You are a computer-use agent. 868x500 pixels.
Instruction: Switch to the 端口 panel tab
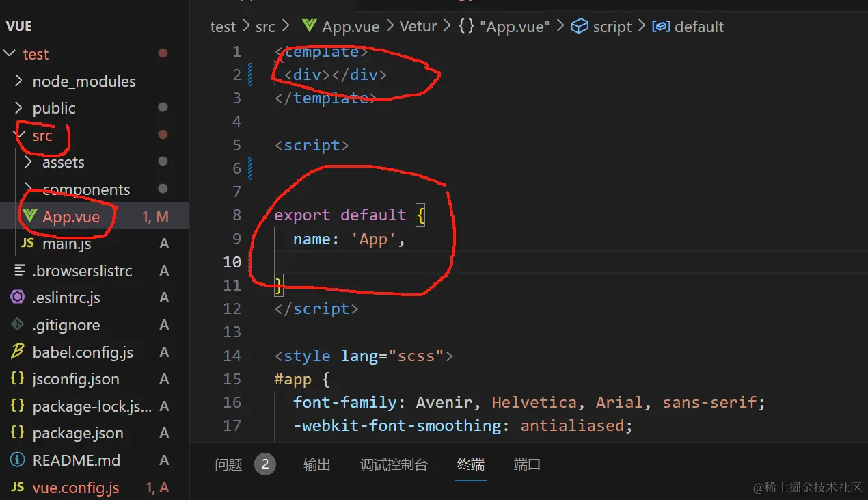(x=527, y=464)
